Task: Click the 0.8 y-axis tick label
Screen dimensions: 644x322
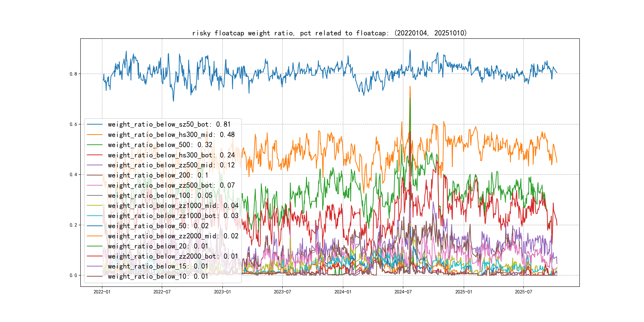Action: click(x=73, y=74)
